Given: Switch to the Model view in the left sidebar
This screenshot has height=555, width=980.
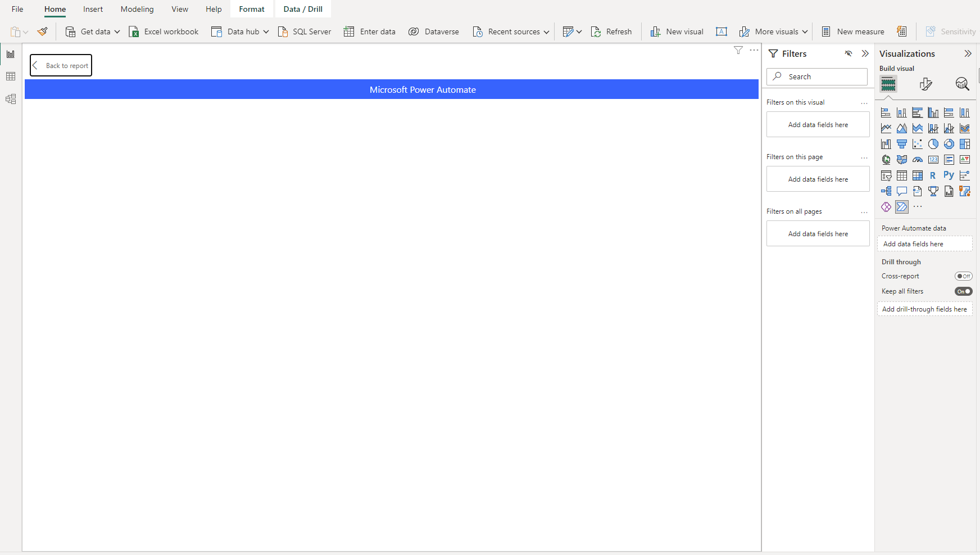Looking at the screenshot, I should [11, 99].
